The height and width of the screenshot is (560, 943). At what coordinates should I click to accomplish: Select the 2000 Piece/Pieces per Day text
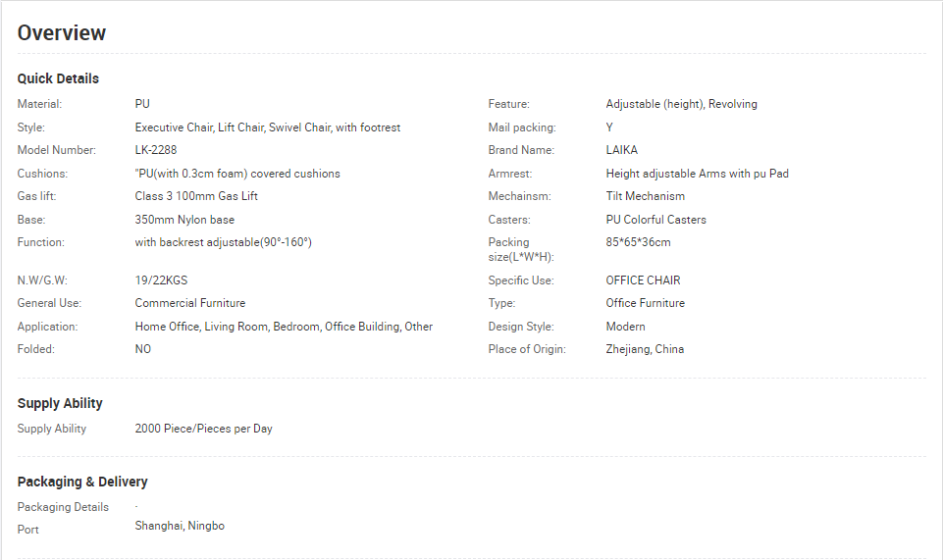204,429
